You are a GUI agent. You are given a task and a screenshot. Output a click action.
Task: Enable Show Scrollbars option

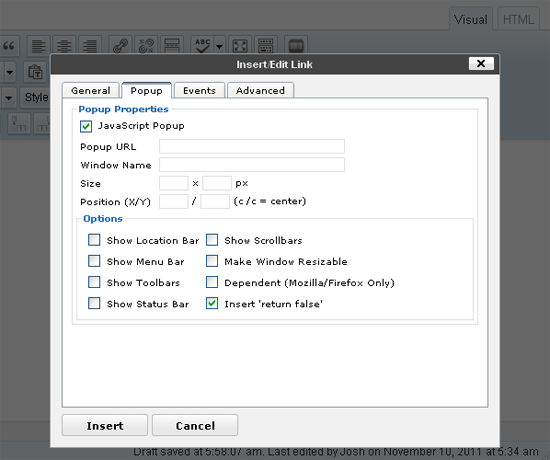212,240
